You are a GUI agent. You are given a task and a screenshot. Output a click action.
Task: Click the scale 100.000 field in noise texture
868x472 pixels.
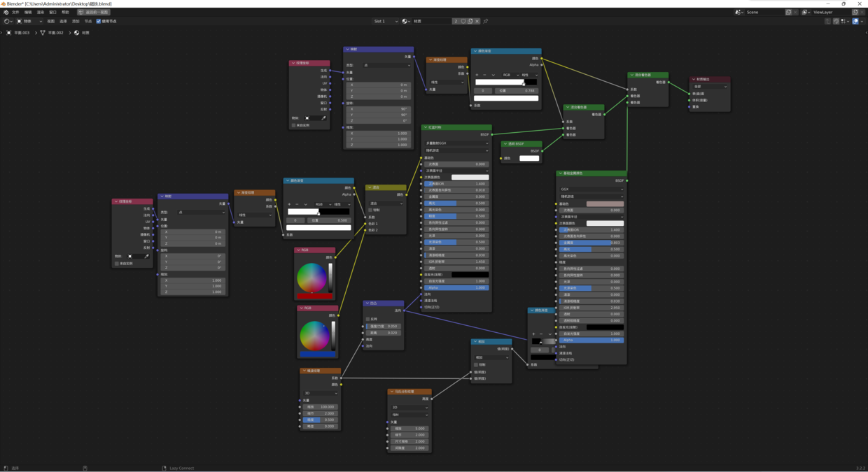click(321, 407)
